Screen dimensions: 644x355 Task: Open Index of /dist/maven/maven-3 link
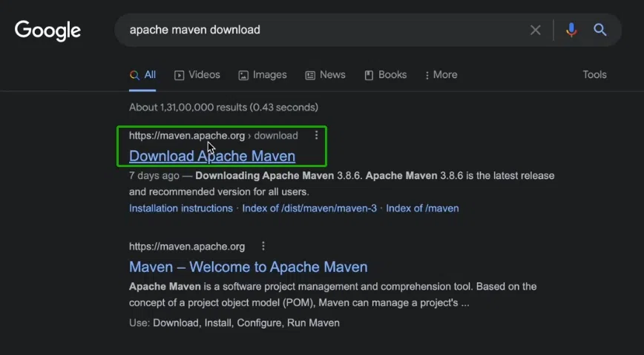tap(309, 208)
